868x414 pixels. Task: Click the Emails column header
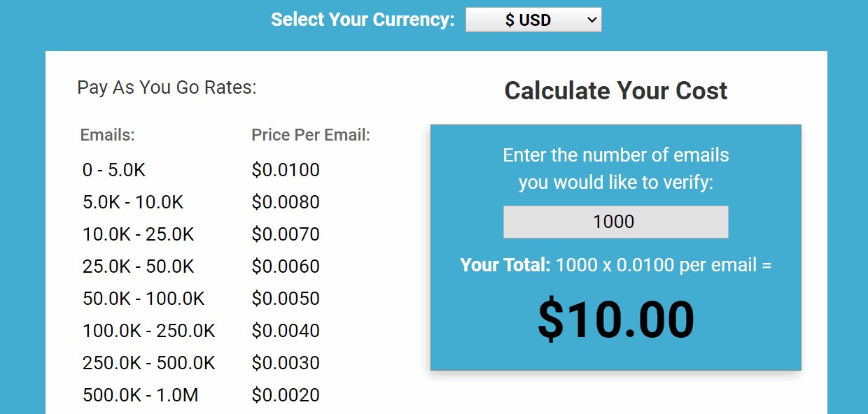(108, 135)
